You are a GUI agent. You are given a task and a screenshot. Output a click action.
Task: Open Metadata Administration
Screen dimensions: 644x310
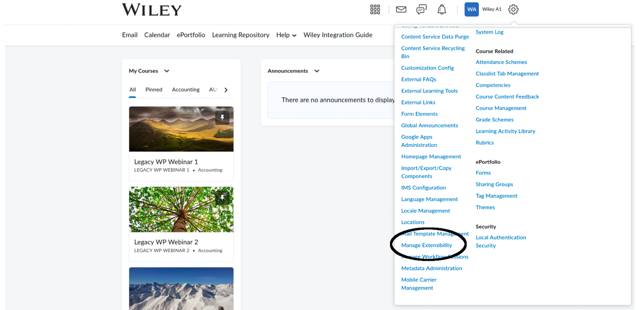pos(432,268)
